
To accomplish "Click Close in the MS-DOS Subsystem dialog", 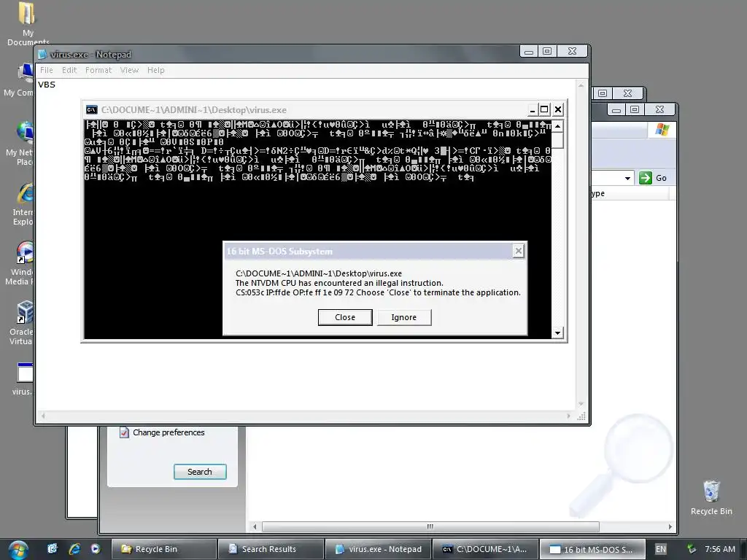I will (x=345, y=317).
